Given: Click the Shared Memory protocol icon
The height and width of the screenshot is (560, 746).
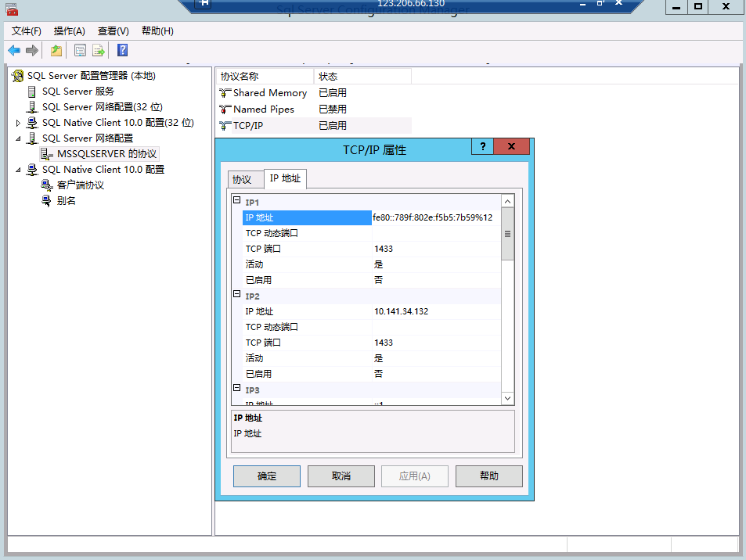Looking at the screenshot, I should click(225, 93).
